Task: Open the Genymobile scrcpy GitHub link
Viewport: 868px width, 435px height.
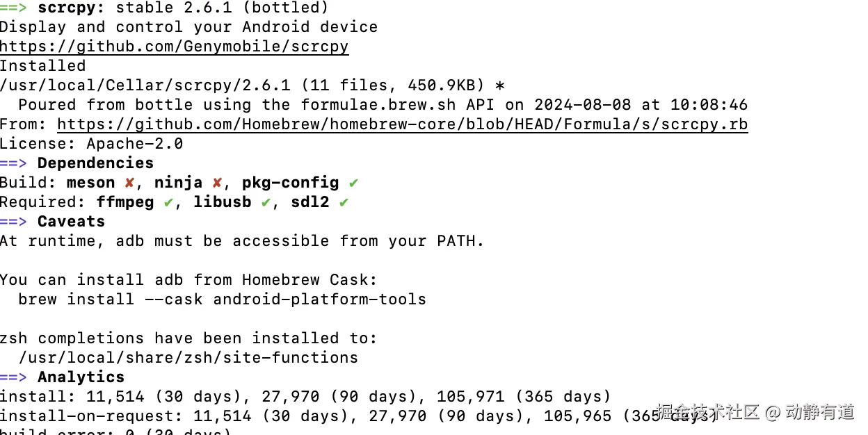Action: (x=174, y=47)
